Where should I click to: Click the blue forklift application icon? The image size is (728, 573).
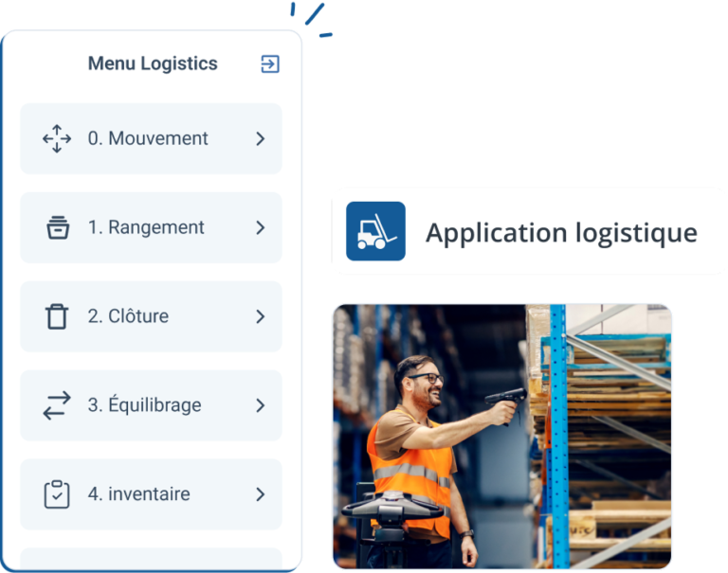coord(375,231)
